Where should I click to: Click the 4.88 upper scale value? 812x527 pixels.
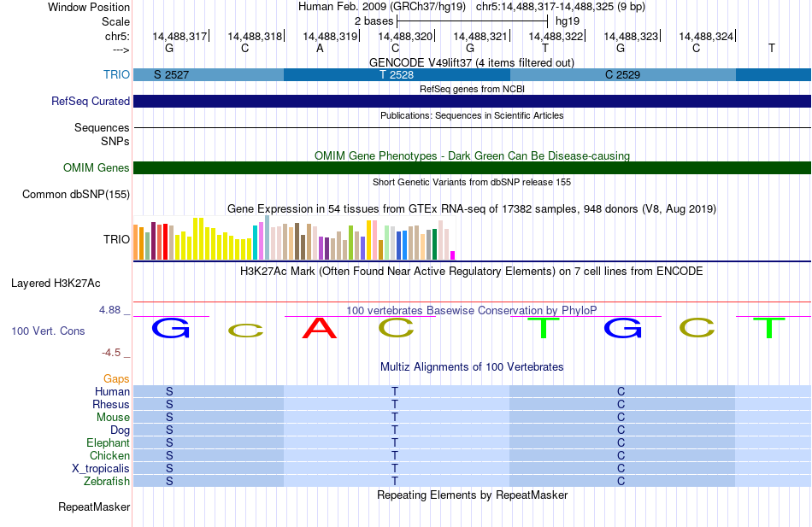109,309
